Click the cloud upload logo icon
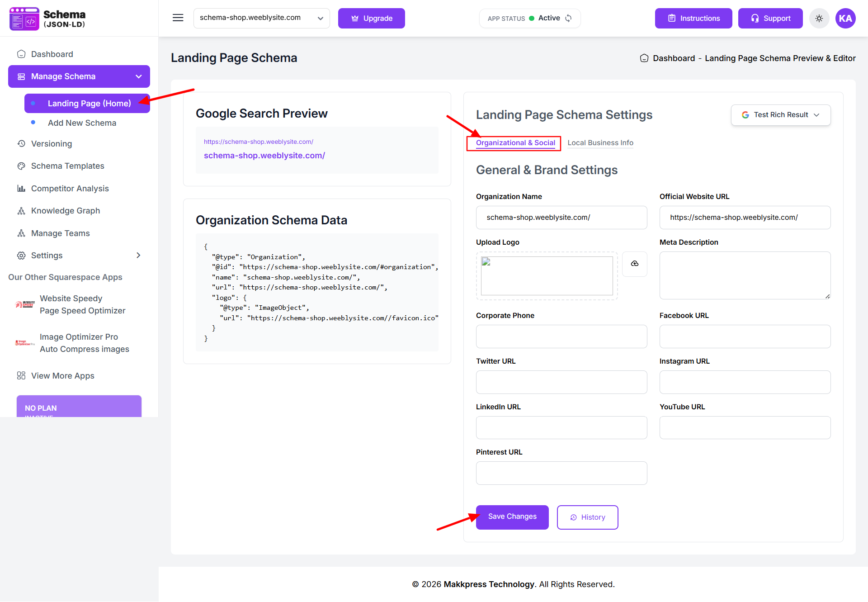 (634, 264)
